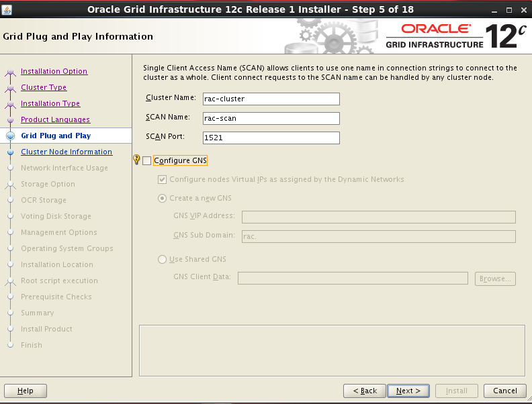
Task: Click the Java icon in the title bar
Action: coord(7,9)
